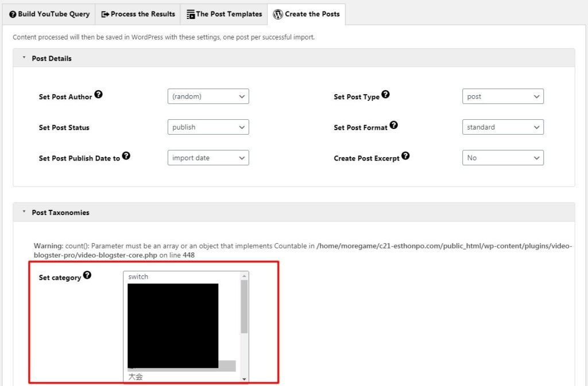Show help for Set category
The height and width of the screenshot is (386, 588).
[x=87, y=275]
